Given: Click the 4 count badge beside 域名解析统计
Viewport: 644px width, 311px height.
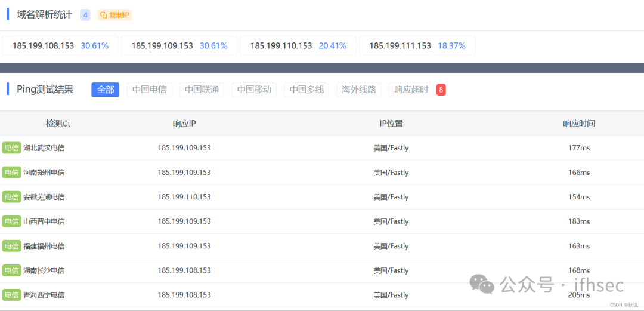Looking at the screenshot, I should pos(85,15).
